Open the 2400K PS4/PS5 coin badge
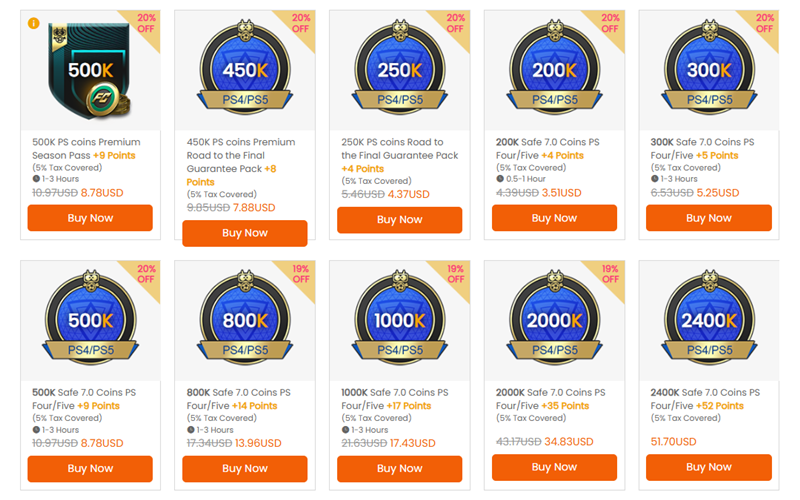 coord(709,322)
